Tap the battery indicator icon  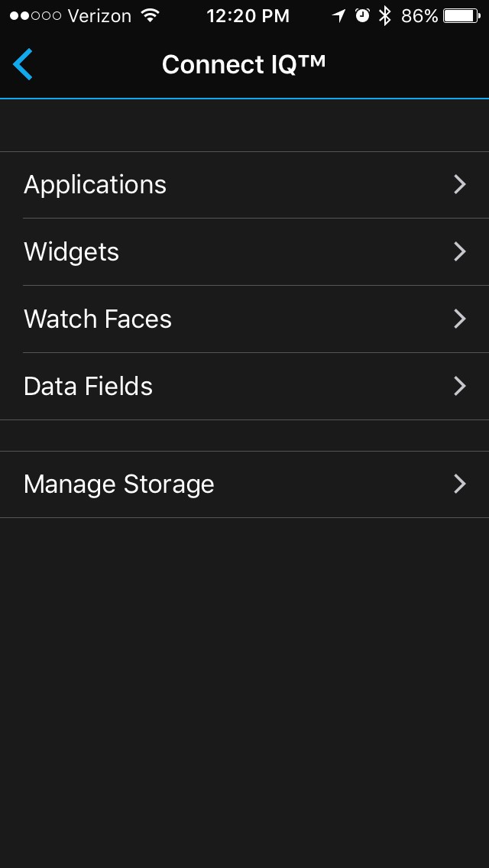(x=461, y=15)
